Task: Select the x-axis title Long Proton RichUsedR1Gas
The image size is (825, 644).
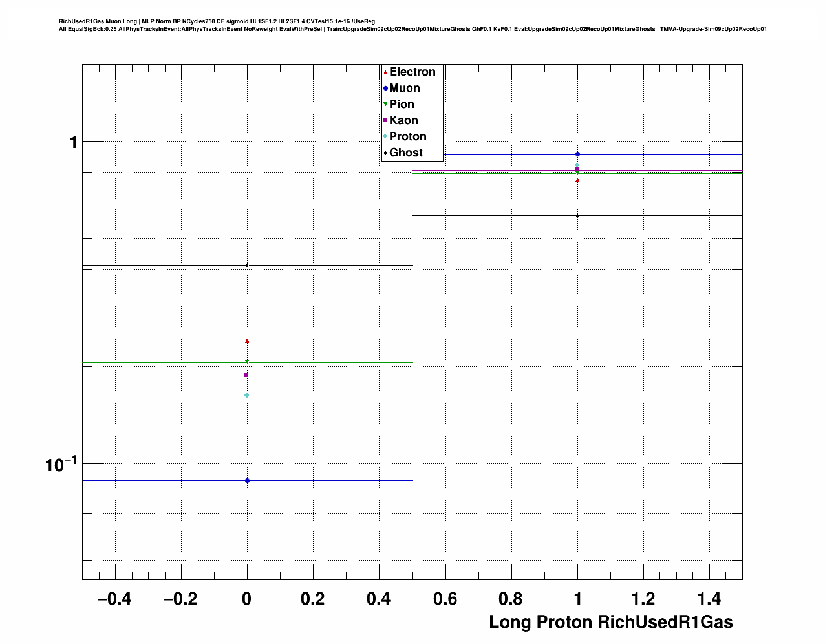Action: [610, 622]
